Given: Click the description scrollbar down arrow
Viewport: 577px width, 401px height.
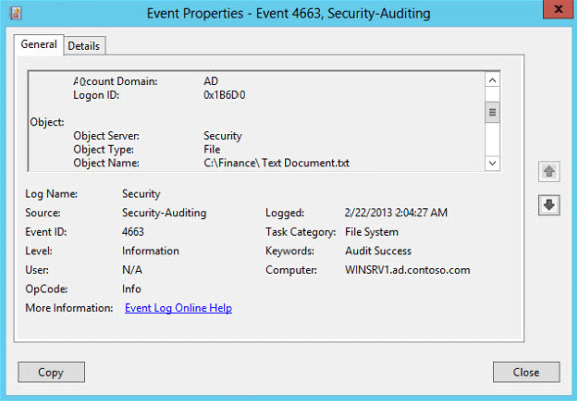Looking at the screenshot, I should pyautogui.click(x=492, y=163).
